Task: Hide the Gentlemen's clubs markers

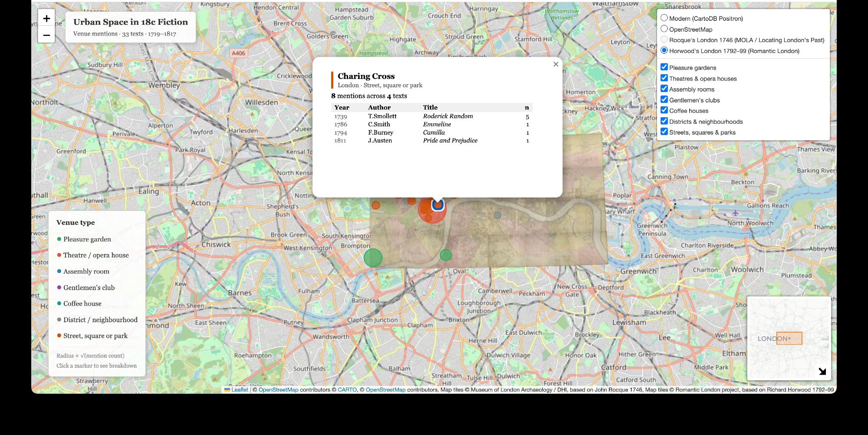Action: coord(664,99)
